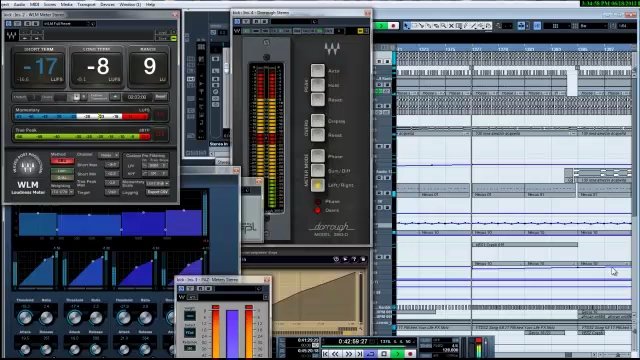This screenshot has width=640, height=360.
Task: Select the Zoom magnifier tool in toolbar
Action: click(x=444, y=26)
